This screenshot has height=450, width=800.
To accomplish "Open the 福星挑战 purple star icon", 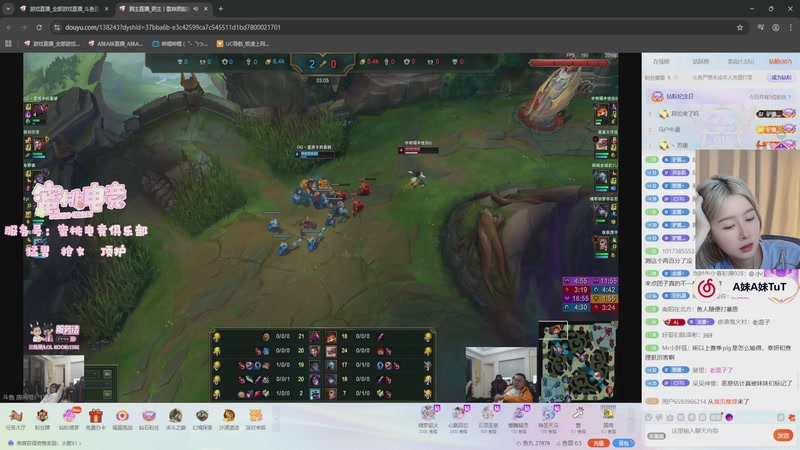I will 122,420.
